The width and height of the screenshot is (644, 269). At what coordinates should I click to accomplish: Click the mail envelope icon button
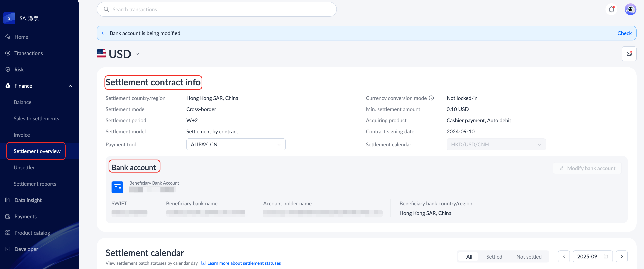coord(629,54)
